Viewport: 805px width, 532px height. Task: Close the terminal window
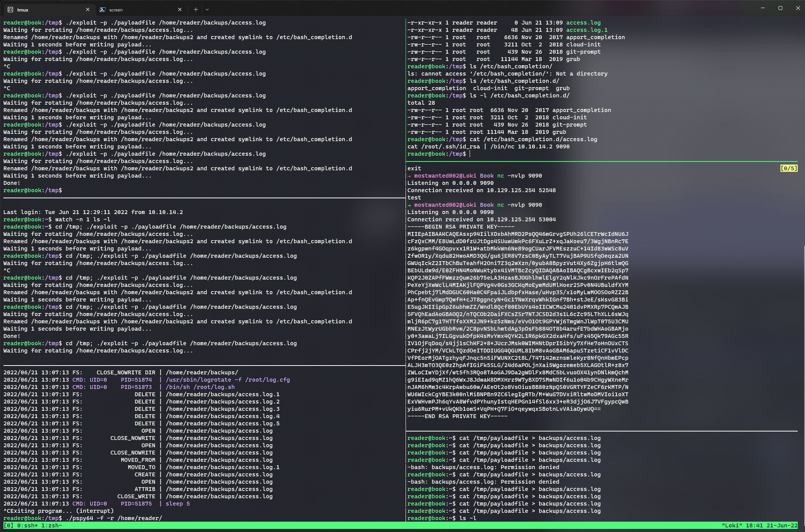click(798, 8)
